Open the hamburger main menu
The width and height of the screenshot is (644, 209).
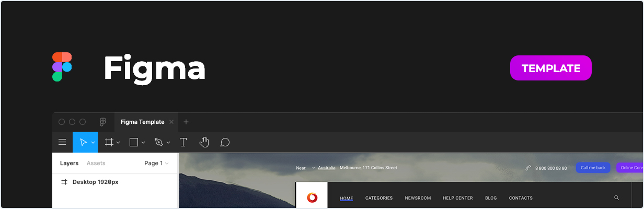point(62,142)
